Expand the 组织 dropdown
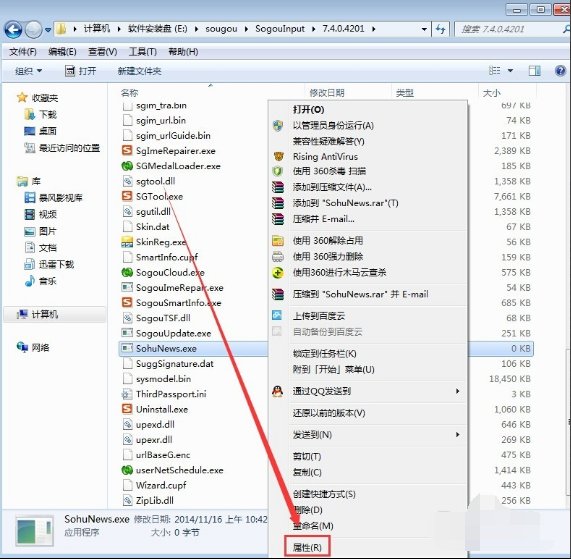The image size is (571, 559). pos(28,71)
